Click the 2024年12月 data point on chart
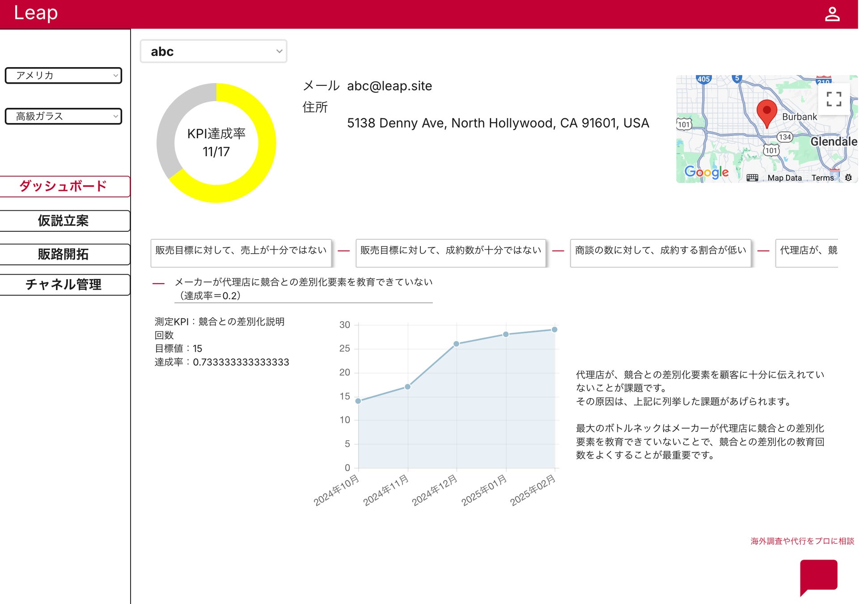 click(456, 344)
